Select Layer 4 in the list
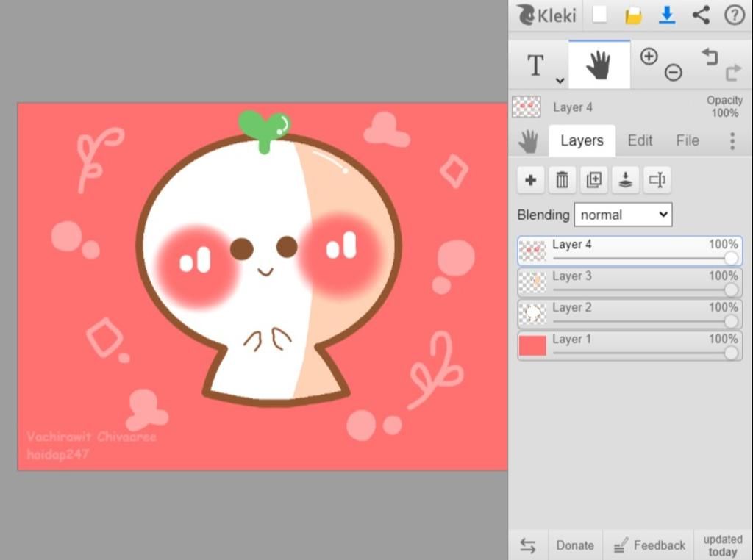Image resolution: width=753 pixels, height=560 pixels. (x=630, y=251)
